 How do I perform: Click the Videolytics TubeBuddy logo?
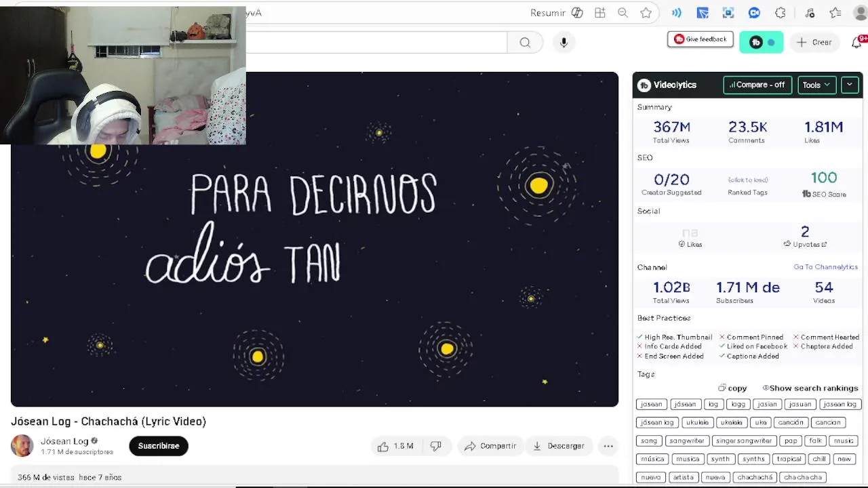tap(644, 85)
